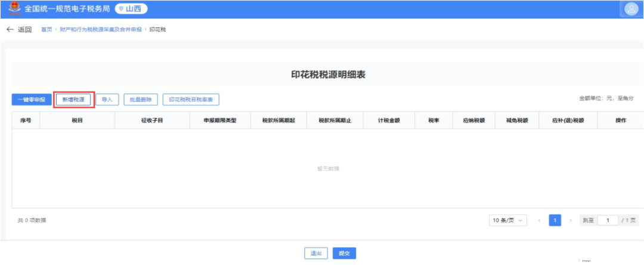The width and height of the screenshot is (644, 265).
Task: Click the 退出 button
Action: pos(316,254)
